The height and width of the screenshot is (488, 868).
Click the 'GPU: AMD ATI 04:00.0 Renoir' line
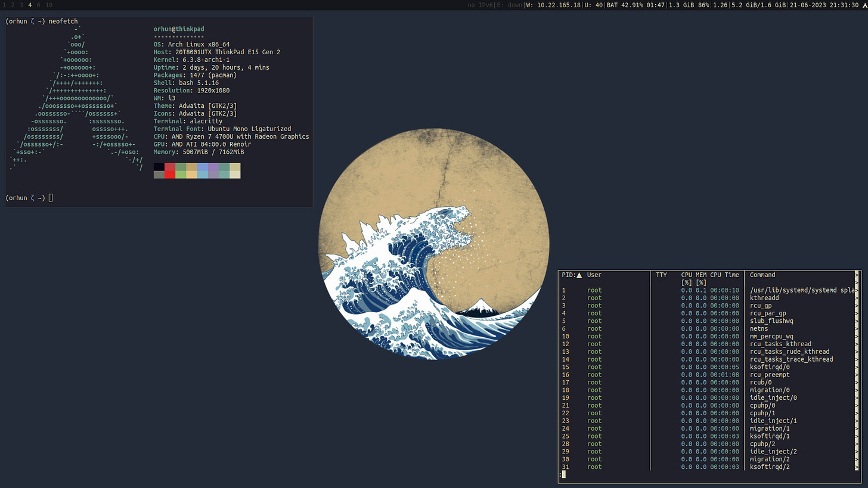tap(202, 144)
